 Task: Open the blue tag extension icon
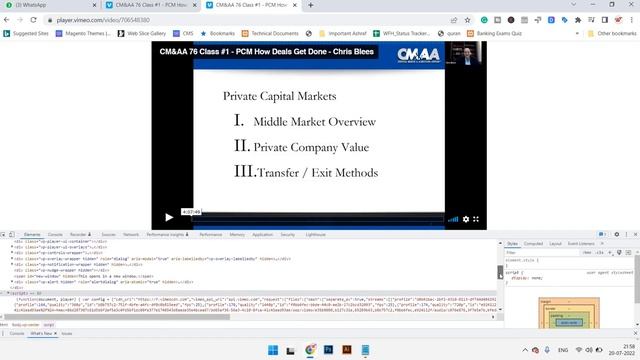[x=564, y=20]
